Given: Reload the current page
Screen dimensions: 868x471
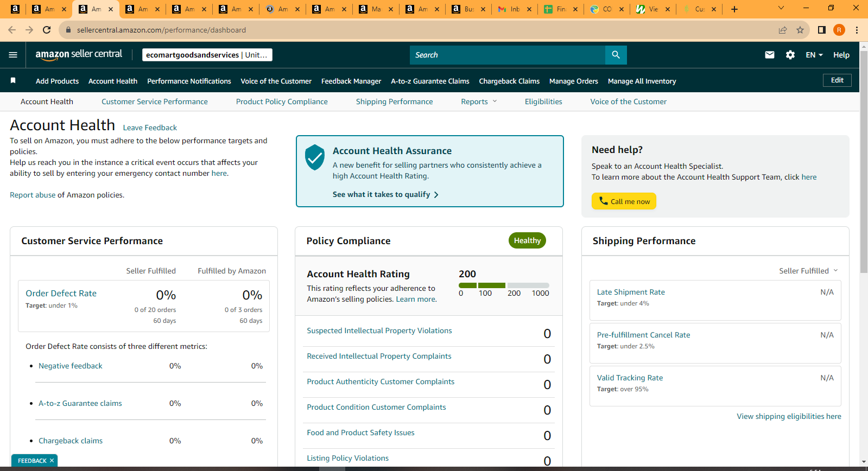Looking at the screenshot, I should pos(47,30).
